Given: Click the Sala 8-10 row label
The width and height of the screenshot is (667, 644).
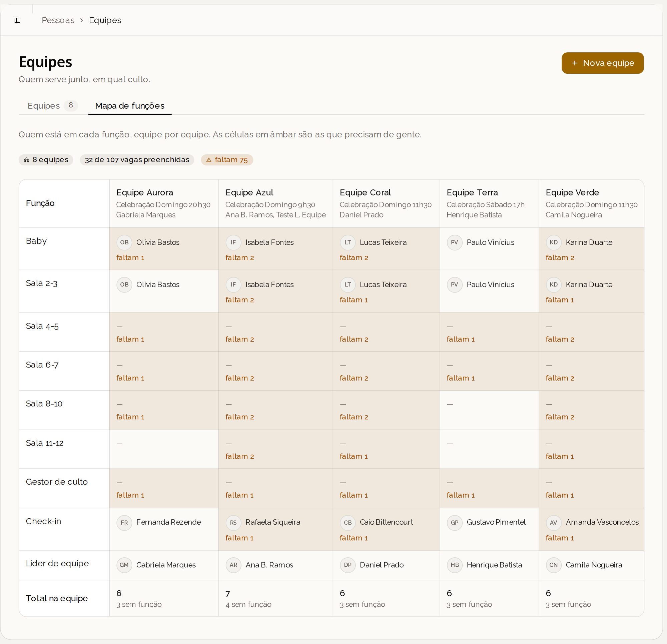Looking at the screenshot, I should 44,404.
